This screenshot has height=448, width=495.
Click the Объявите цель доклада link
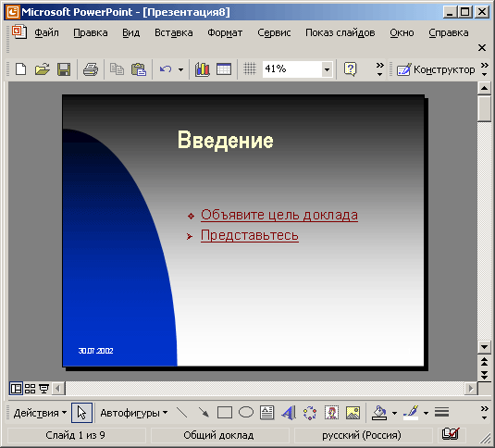click(x=279, y=215)
